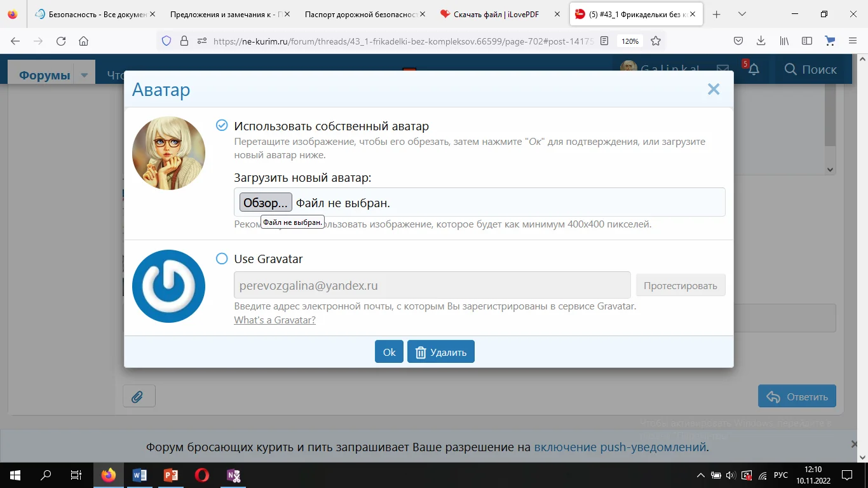The height and width of the screenshot is (488, 868).
Task: Click Ответить reply button
Action: [797, 396]
